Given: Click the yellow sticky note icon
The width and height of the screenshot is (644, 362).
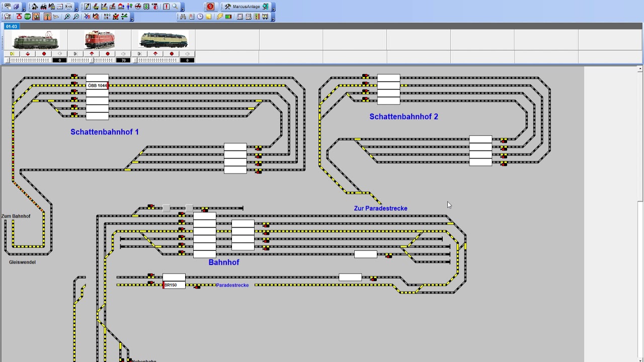Looking at the screenshot, I should 208,17.
